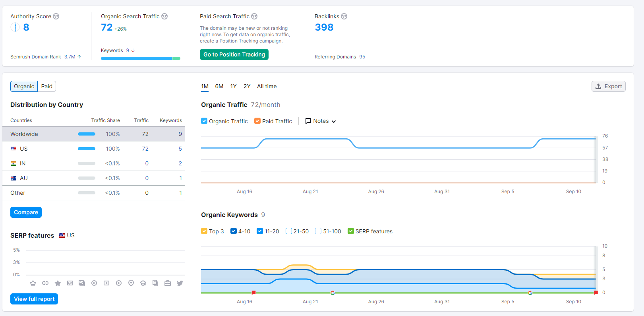Screen dimensions: 644x316
Task: Click the top stories document SERP icon
Action: coord(155,283)
